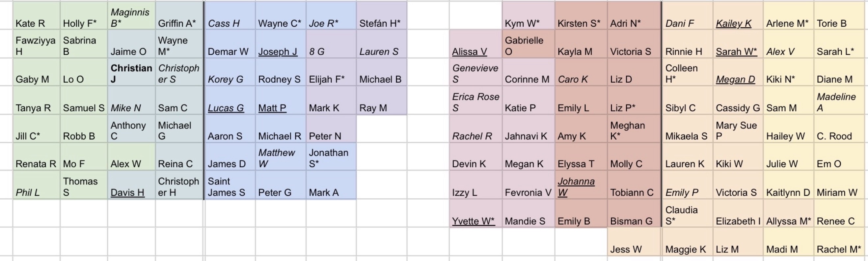The image size is (868, 261).
Task: Open the underlined Johanna W link
Action: click(576, 187)
